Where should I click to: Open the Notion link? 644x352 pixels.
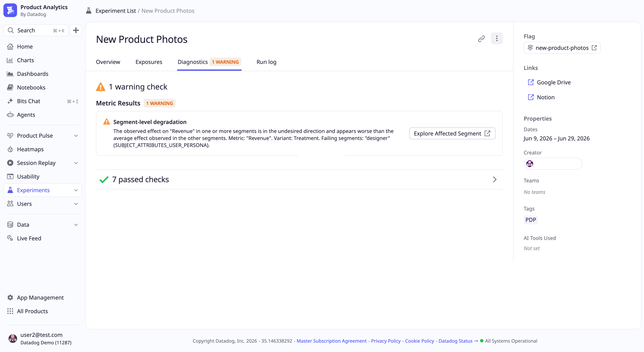(x=541, y=97)
